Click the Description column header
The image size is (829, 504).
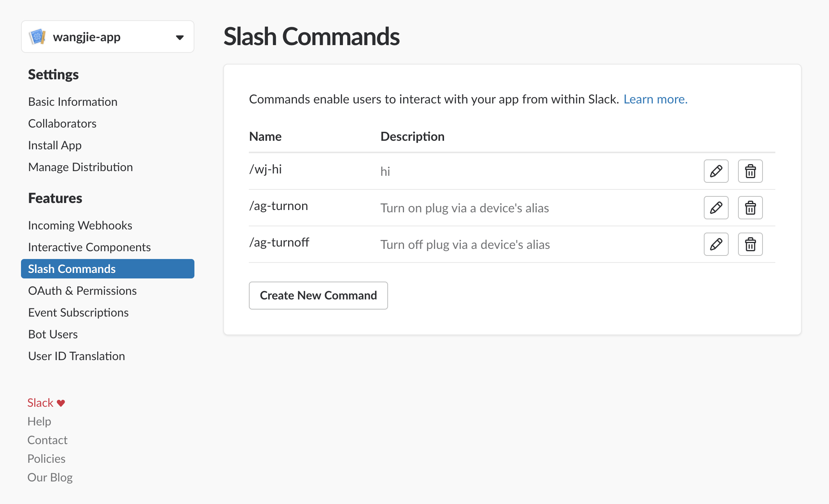pyautogui.click(x=412, y=136)
